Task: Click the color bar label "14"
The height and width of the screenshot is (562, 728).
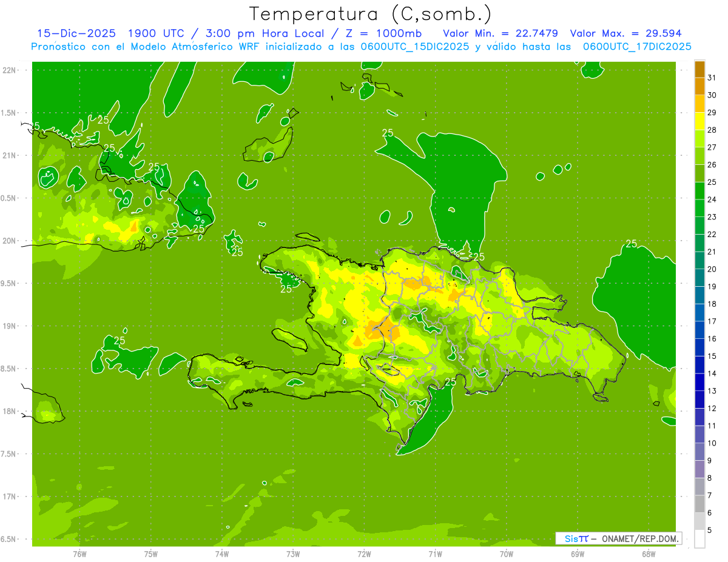Action: tap(712, 373)
